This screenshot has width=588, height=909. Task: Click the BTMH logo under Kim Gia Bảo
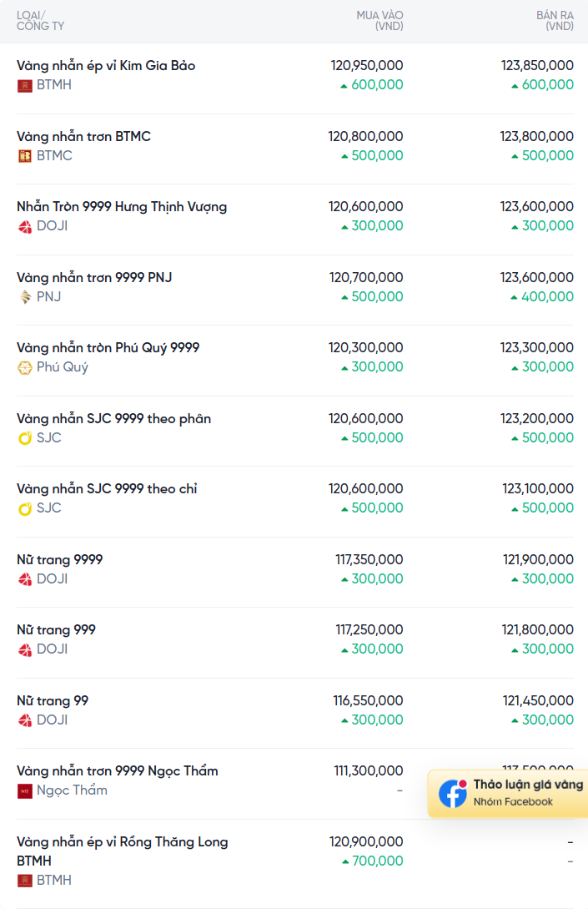(25, 85)
